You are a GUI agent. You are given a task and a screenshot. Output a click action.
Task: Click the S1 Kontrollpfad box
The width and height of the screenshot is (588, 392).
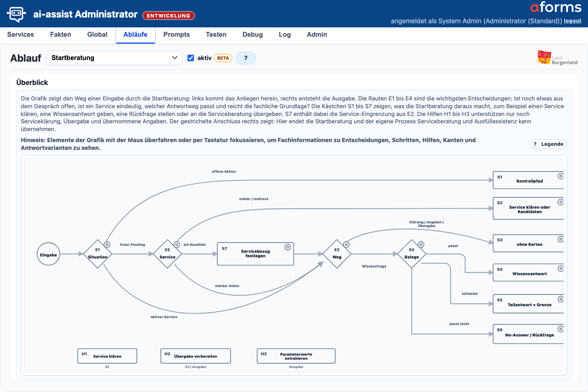click(x=528, y=180)
